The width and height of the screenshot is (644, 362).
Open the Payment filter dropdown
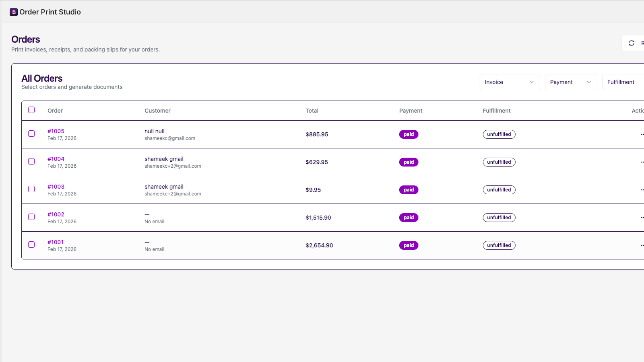[571, 82]
